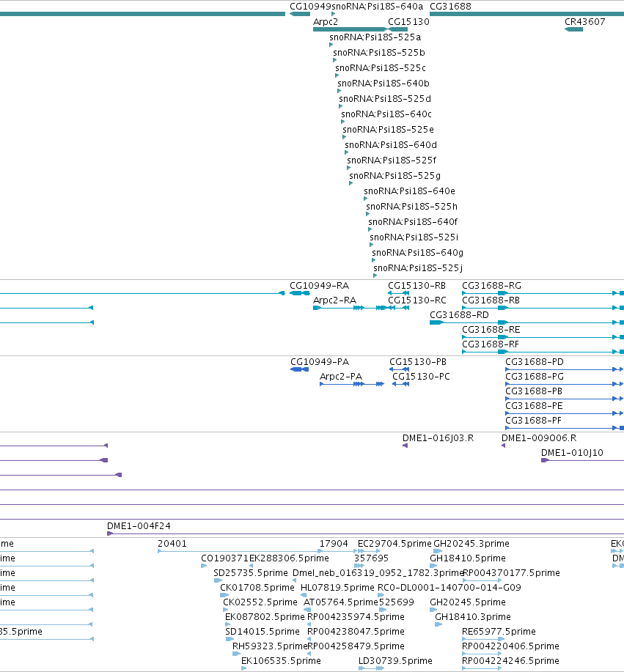The width and height of the screenshot is (624, 672).
Task: Select snoRNA:Psi18S-525d feature label
Action: (x=385, y=99)
